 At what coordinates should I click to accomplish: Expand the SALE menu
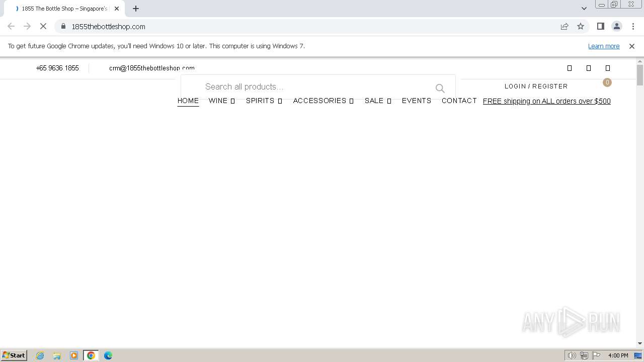click(x=378, y=101)
